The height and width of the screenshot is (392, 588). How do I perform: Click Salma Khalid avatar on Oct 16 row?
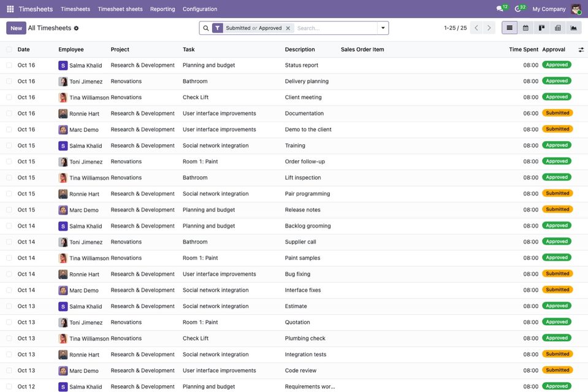63,65
